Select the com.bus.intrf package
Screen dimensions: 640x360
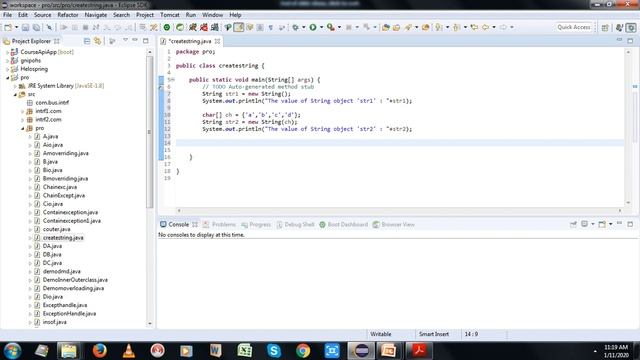click(x=52, y=103)
